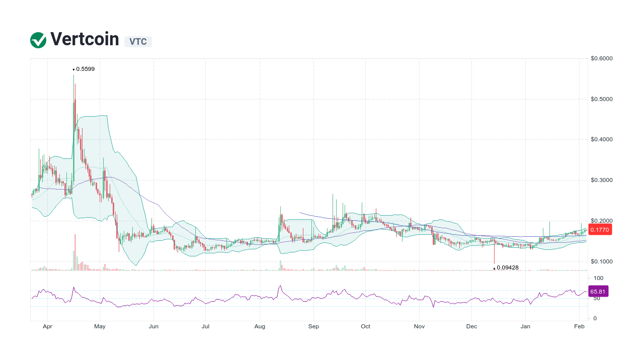Screen dimensions: 644x362
Task: Click the Vertcoin title text
Action: [84, 39]
